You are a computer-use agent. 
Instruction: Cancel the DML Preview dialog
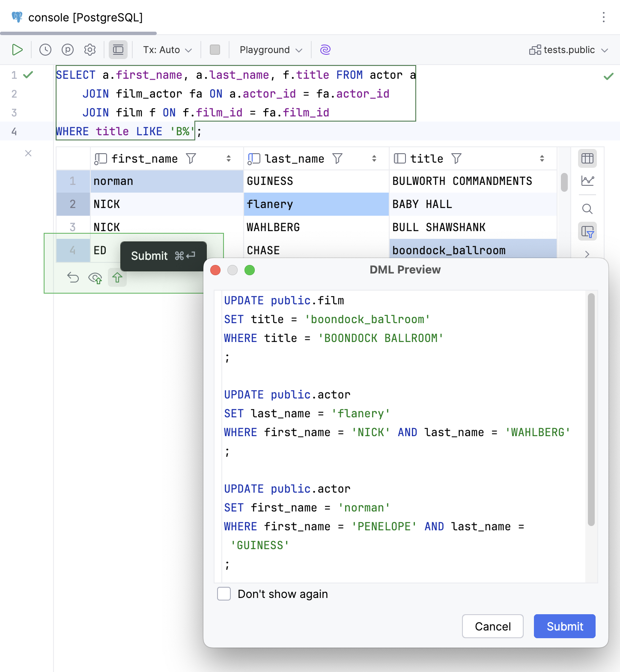[x=492, y=626]
